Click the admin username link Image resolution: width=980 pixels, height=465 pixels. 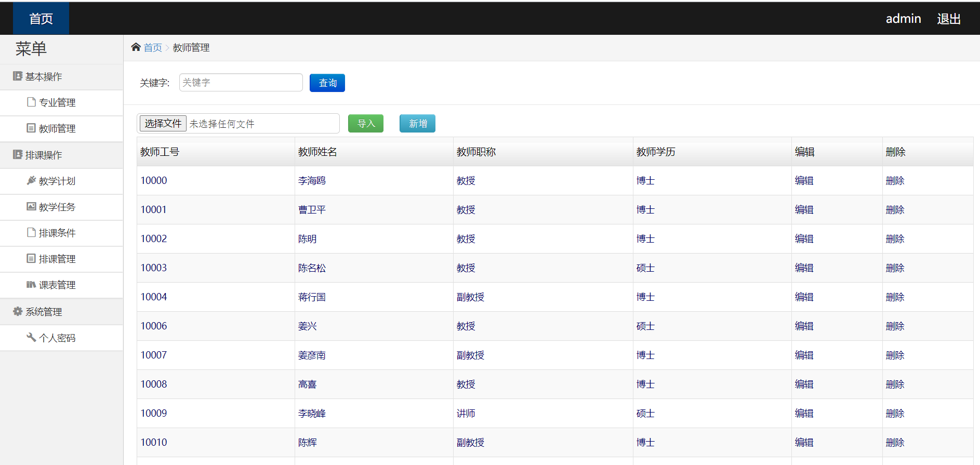(x=903, y=19)
